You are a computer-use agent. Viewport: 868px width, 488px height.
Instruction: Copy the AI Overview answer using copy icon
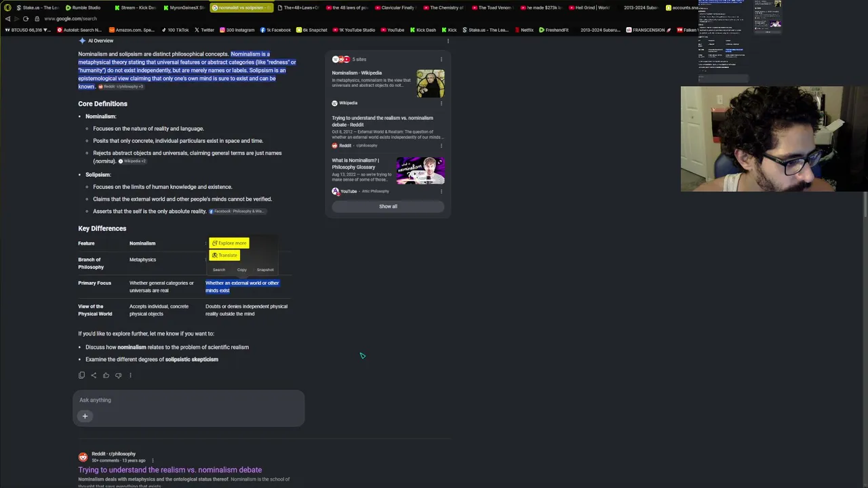tap(81, 375)
